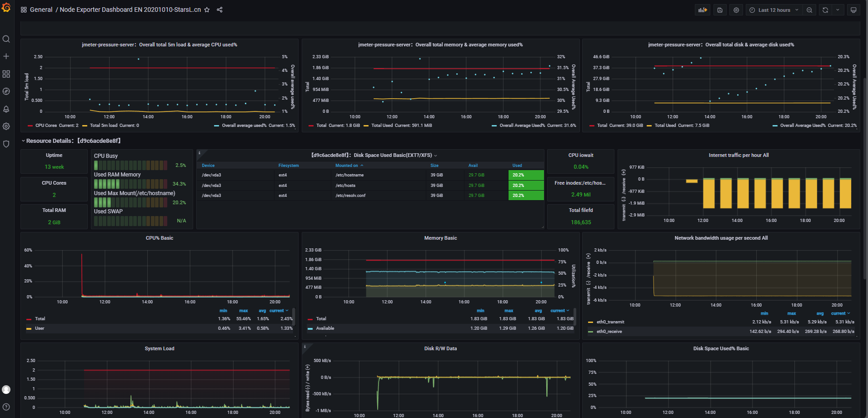This screenshot has width=868, height=418.
Task: Share the dashboard via share icon
Action: [x=219, y=10]
